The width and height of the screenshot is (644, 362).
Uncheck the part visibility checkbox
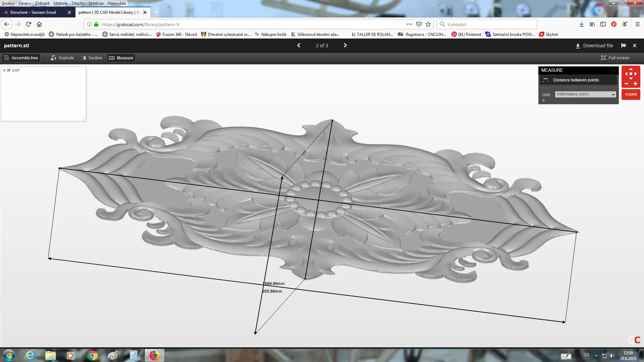tap(9, 70)
